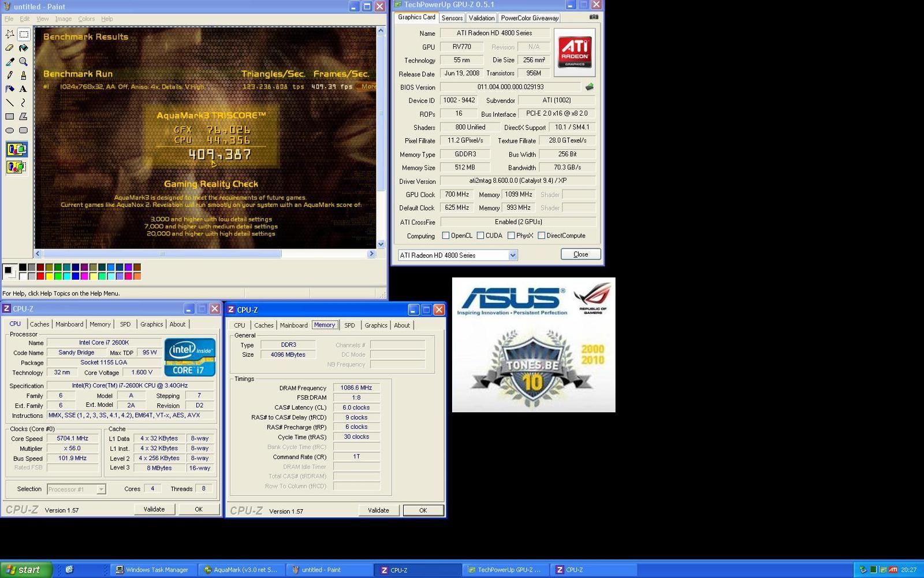Open the SPD tab in the right CPU-Z window

349,325
